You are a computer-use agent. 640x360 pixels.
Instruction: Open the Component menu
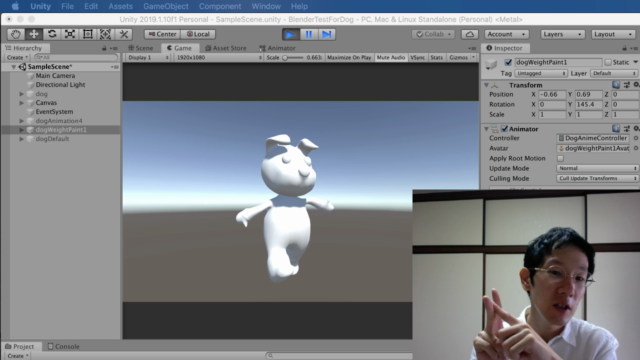coord(220,6)
